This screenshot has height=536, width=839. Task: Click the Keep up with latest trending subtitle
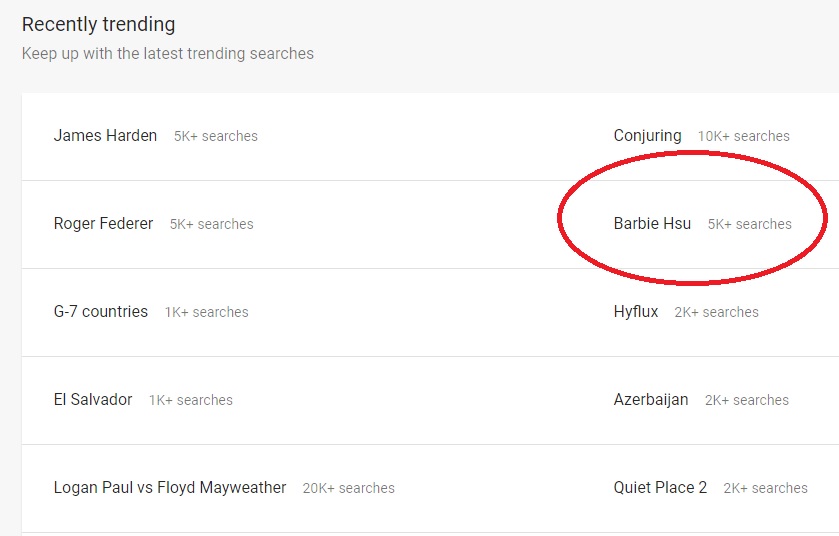click(167, 53)
